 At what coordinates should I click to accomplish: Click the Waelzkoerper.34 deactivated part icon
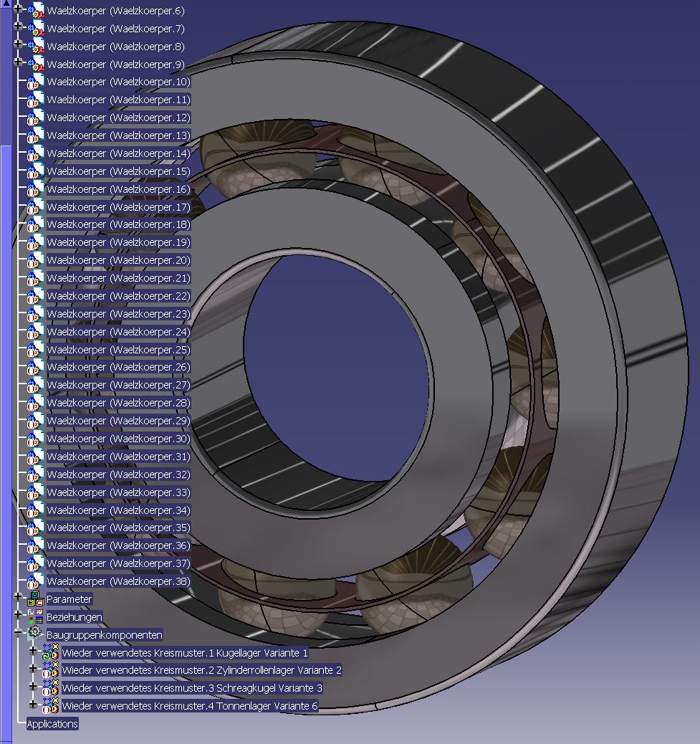tap(36, 510)
